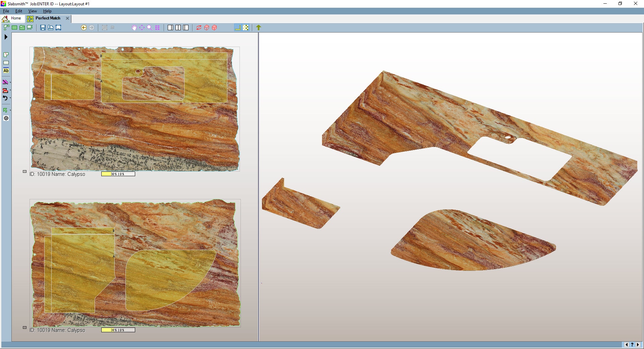Toggle the checkered view mode in the toolbar
The height and width of the screenshot is (349, 644).
coord(246,28)
